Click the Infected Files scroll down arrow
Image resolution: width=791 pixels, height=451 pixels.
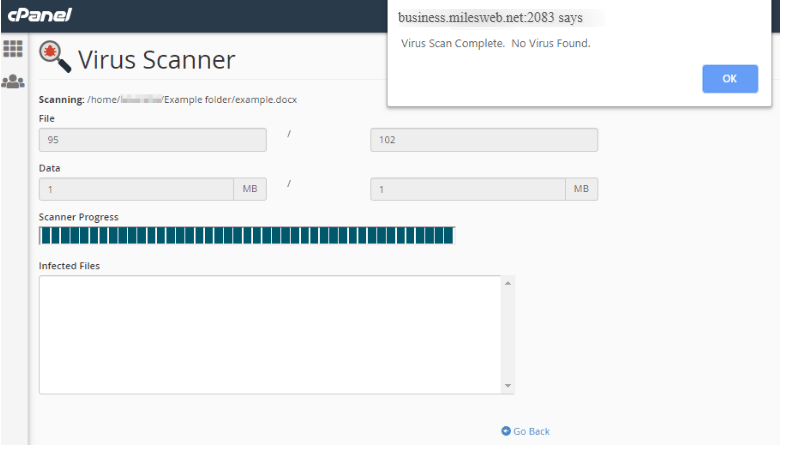[508, 386]
